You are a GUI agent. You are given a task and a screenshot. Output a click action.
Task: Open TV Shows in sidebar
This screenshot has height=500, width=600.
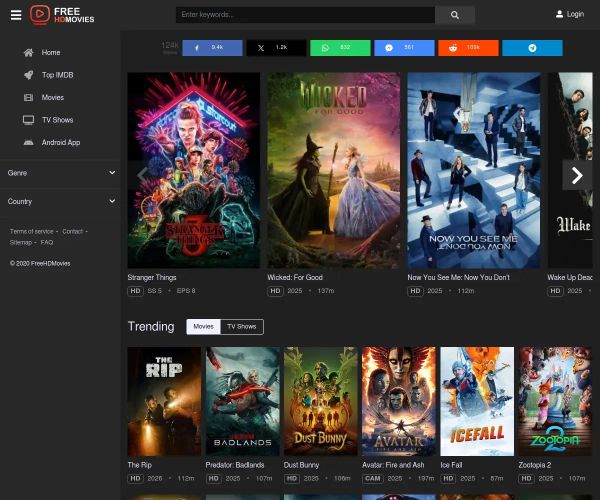click(57, 120)
